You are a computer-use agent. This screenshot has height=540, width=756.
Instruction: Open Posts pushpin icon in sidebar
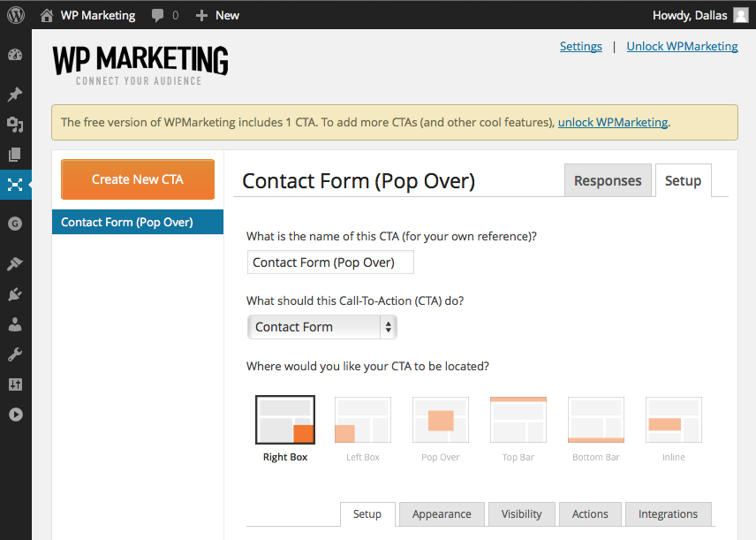point(15,95)
